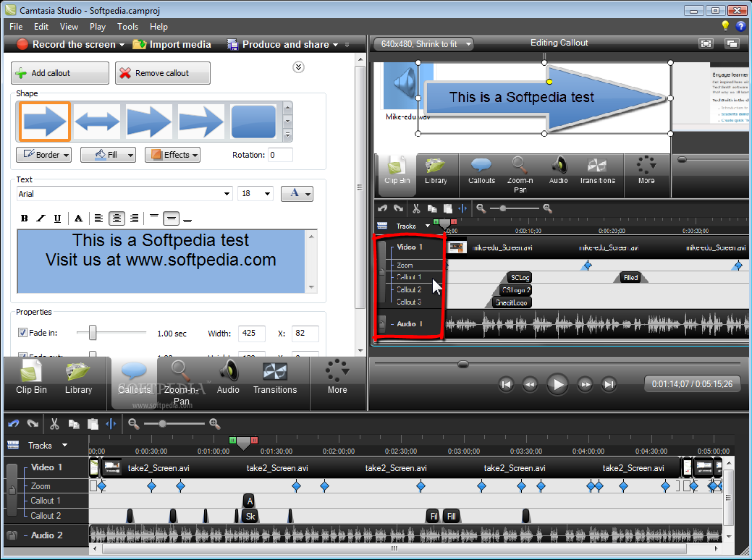Select the right arrow callout shape
The width and height of the screenshot is (752, 560).
(x=45, y=122)
